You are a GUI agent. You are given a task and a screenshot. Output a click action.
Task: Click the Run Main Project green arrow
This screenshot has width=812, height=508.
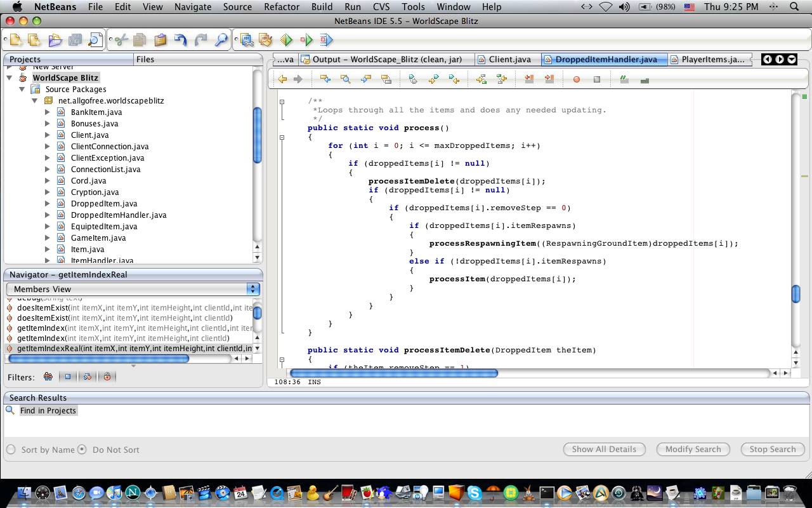point(287,40)
